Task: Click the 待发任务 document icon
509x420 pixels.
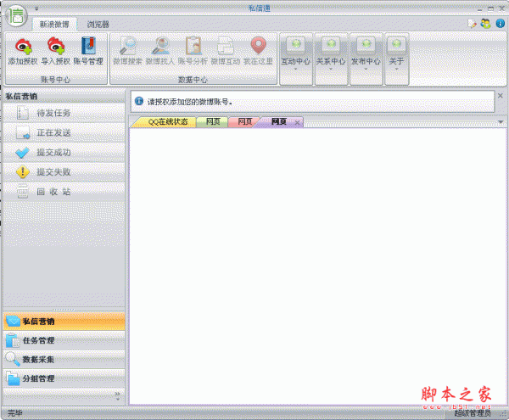Action: pos(22,113)
